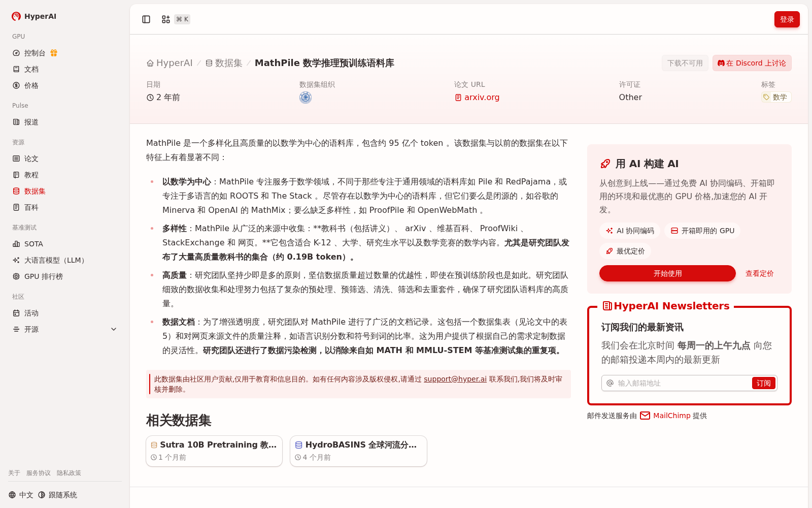Screen dimensions: 812x508
Task: Click the 关于 footer link
Action: (x=14, y=473)
